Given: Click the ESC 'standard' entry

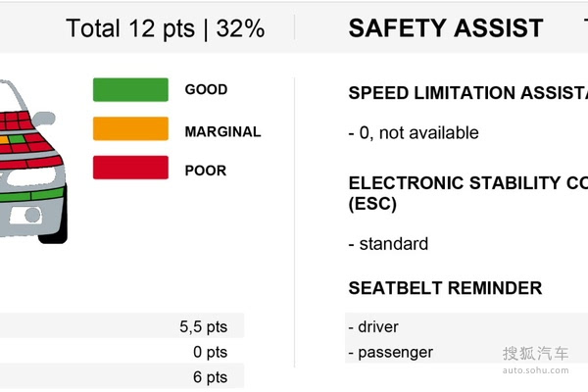Looking at the screenshot, I should click(x=388, y=244).
